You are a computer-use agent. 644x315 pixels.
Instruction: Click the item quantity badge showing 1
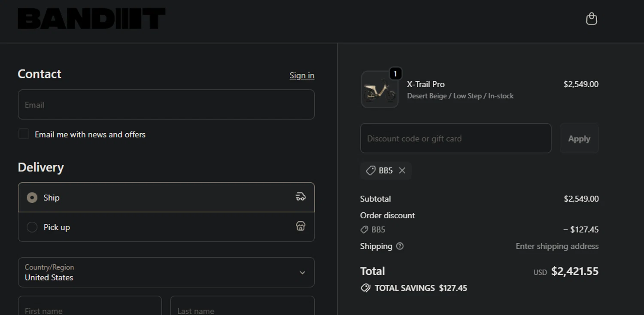point(395,74)
